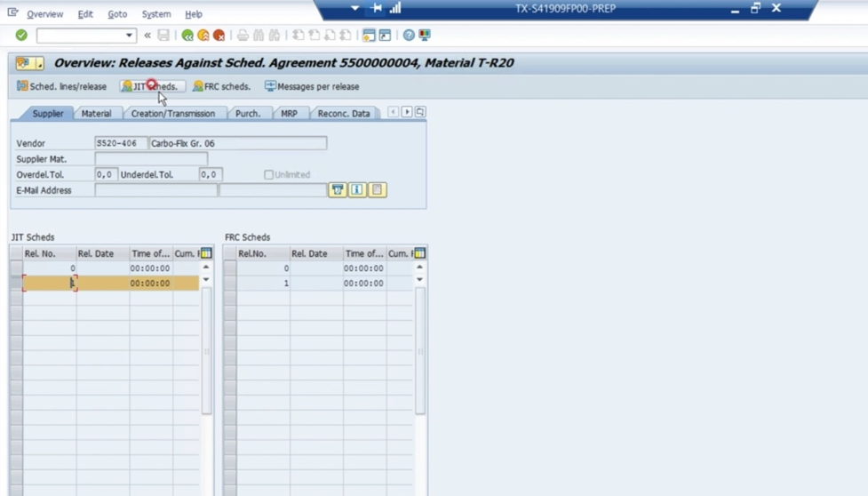Open FRC Scheds table column settings icon
Screen dimensions: 868x496
pos(419,253)
